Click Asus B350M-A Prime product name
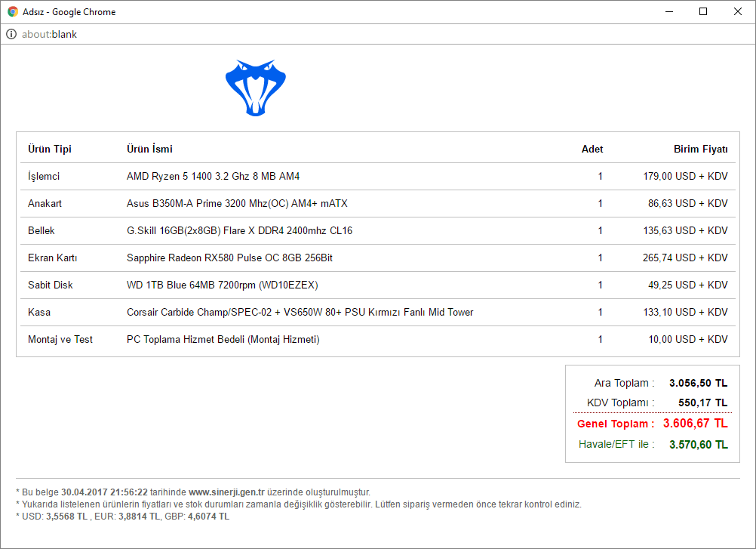The width and height of the screenshot is (756, 549). [237, 203]
